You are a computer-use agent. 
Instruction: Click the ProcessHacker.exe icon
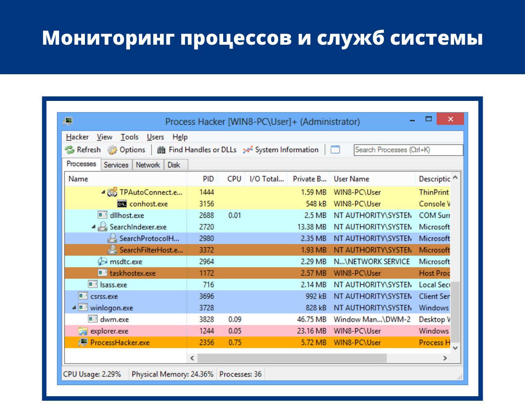click(83, 342)
